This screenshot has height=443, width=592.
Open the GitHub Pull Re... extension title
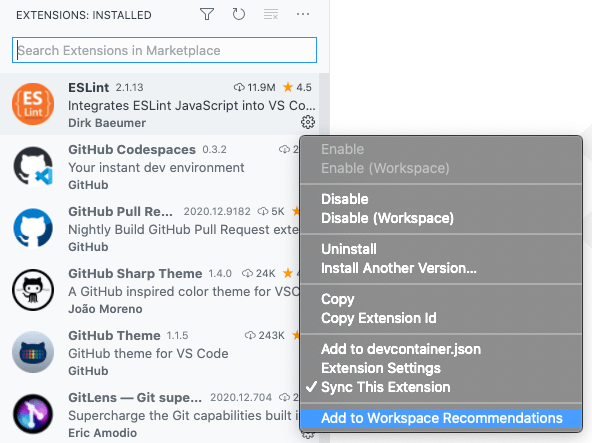click(x=120, y=211)
